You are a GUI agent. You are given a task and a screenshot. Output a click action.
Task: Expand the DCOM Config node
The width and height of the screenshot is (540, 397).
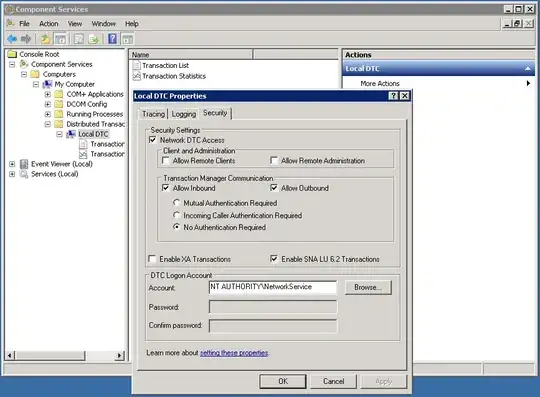click(x=48, y=104)
